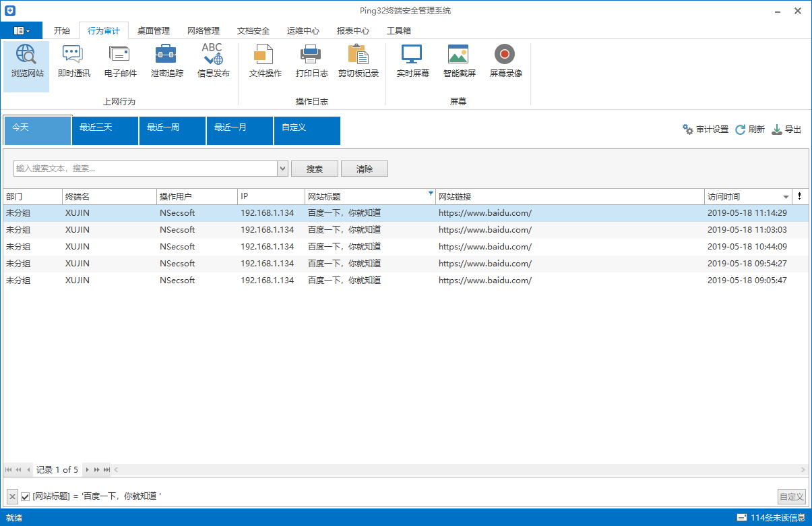The image size is (812, 526).
Task: Click the 导出 export icon button
Action: [786, 129]
